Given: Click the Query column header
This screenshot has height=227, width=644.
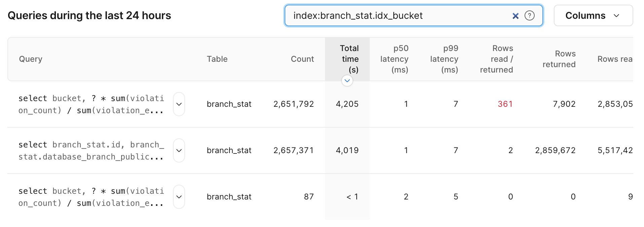Looking at the screenshot, I should pos(31,59).
